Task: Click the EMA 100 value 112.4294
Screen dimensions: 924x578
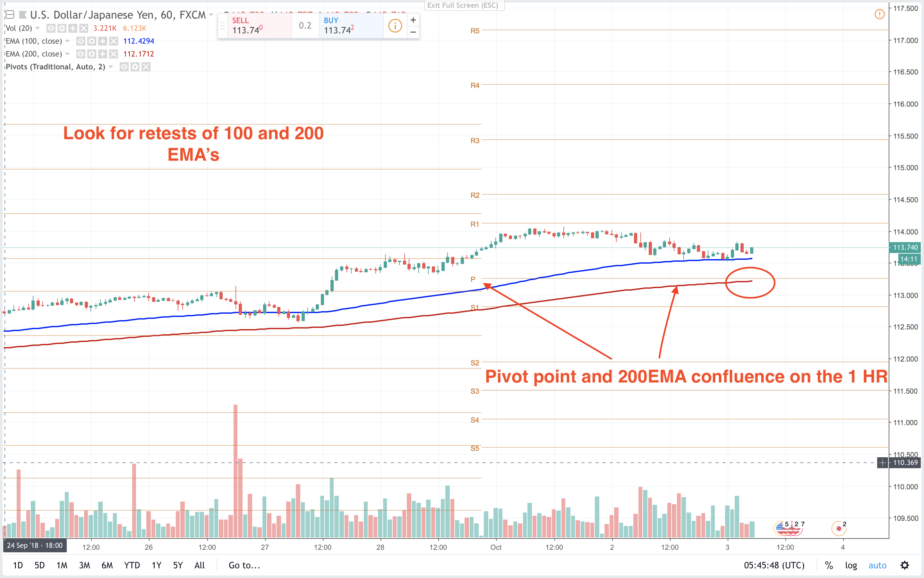Action: [x=139, y=41]
